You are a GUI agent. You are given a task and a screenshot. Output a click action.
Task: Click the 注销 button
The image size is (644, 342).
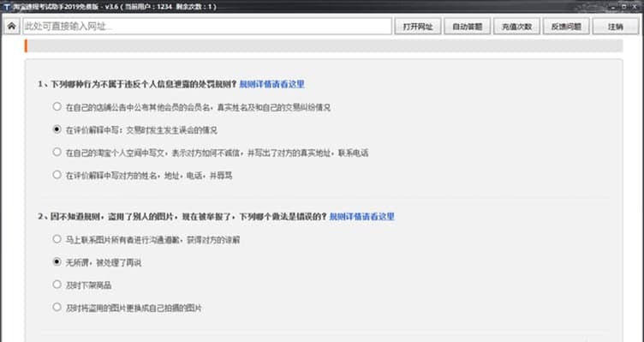[615, 27]
